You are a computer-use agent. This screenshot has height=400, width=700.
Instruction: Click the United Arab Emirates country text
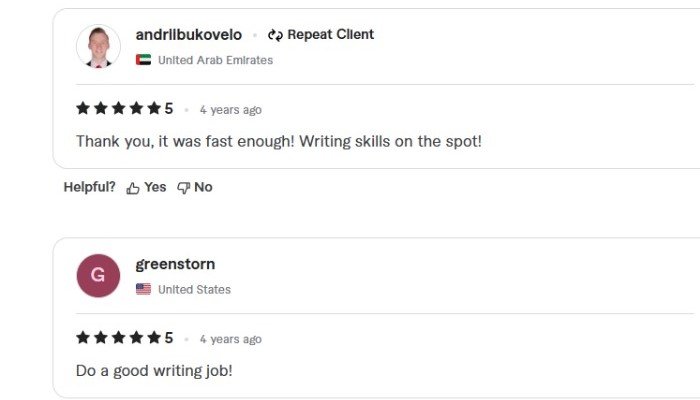coord(215,60)
